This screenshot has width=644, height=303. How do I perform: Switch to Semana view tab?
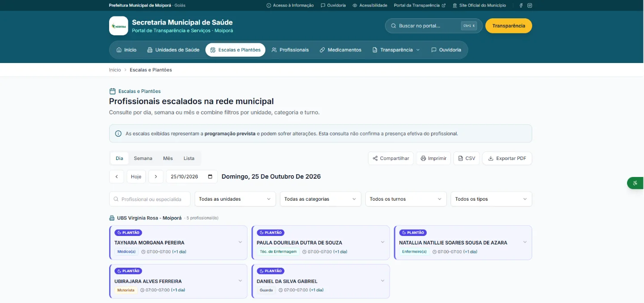[143, 158]
